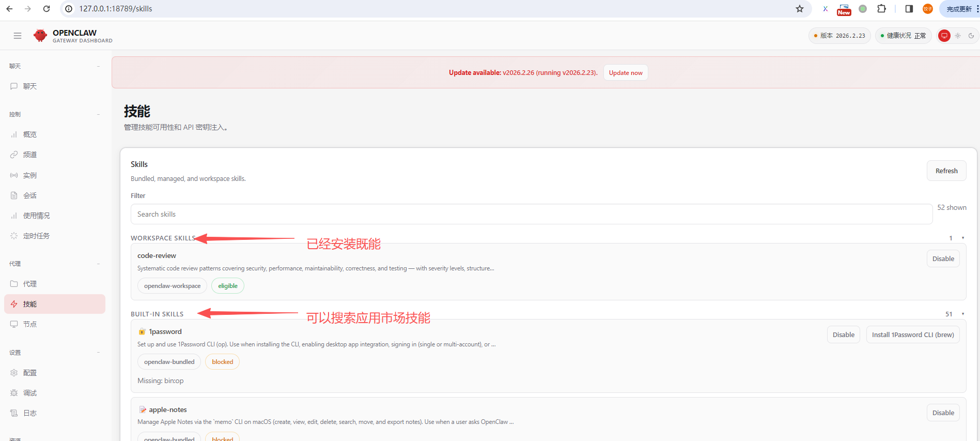Viewport: 980px width, 441px height.
Task: Switch to the dark theme moon icon
Action: coord(971,36)
